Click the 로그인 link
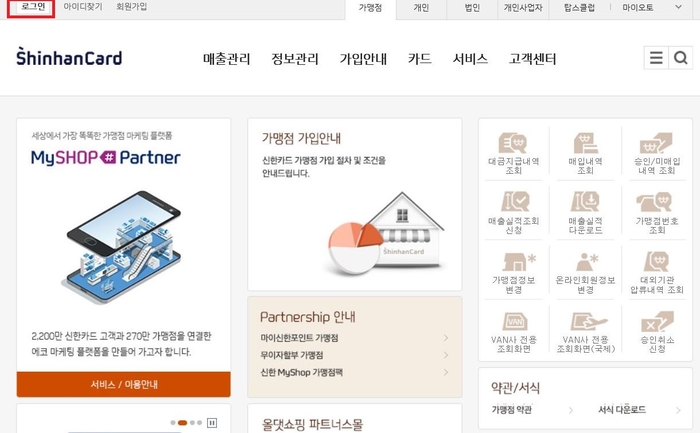Viewport: 700px width, 433px height. pos(32,7)
